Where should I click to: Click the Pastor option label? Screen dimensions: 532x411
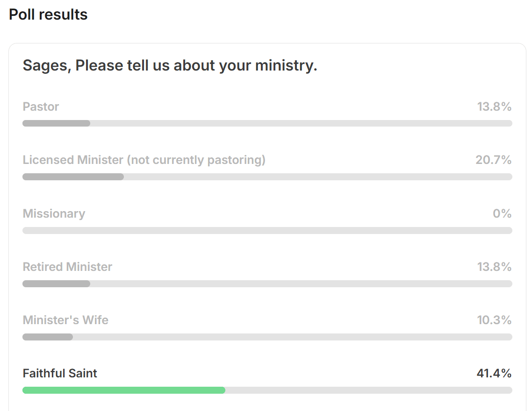[x=41, y=107]
